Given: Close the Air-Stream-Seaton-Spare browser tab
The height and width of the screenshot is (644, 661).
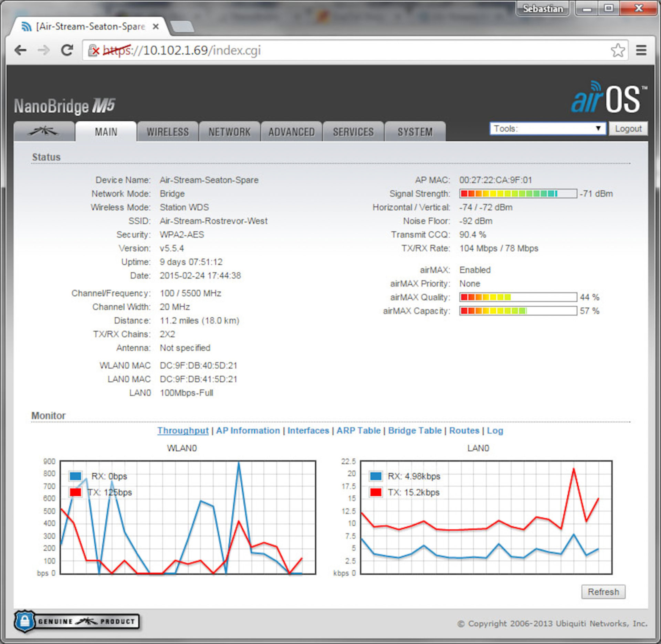Looking at the screenshot, I should pyautogui.click(x=156, y=27).
